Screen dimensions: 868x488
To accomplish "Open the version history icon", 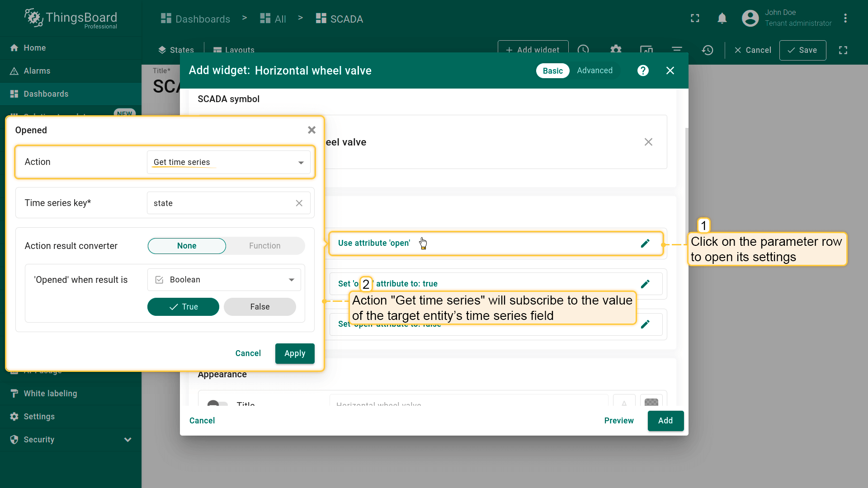I will (x=708, y=50).
